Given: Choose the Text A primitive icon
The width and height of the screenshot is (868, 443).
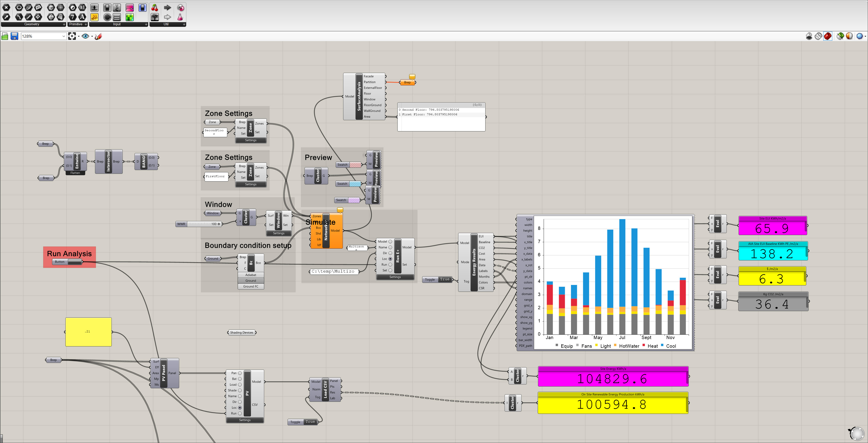Looking at the screenshot, I should (x=82, y=17).
